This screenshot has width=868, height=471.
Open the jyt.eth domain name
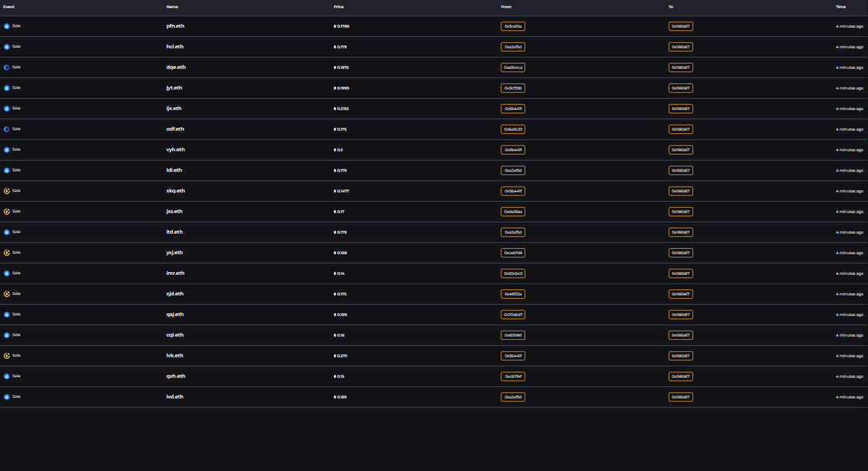click(174, 88)
